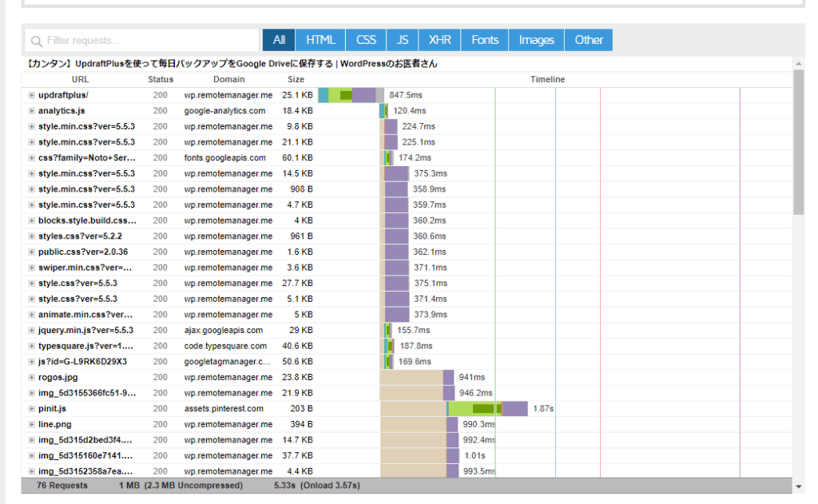
Task: Click the scrollbar up arrow
Action: (x=798, y=64)
